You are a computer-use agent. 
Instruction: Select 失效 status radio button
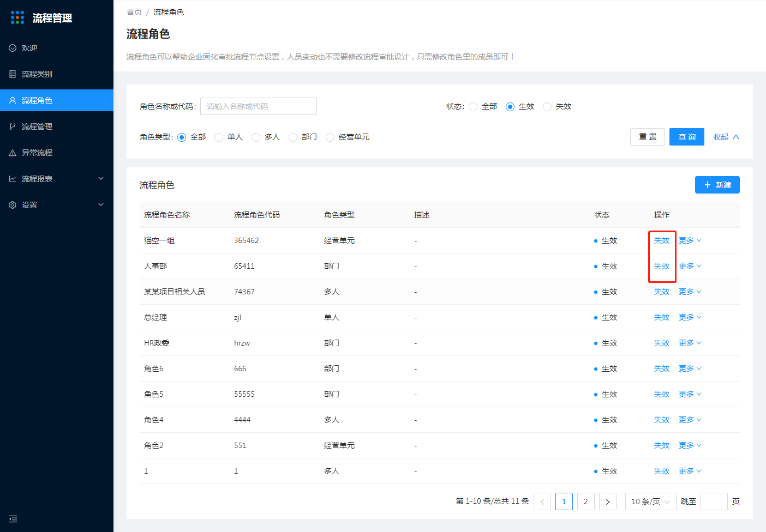(x=547, y=107)
